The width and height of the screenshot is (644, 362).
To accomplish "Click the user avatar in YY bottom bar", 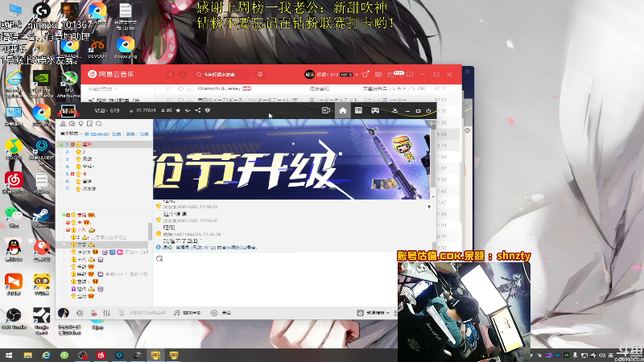I will [x=64, y=313].
